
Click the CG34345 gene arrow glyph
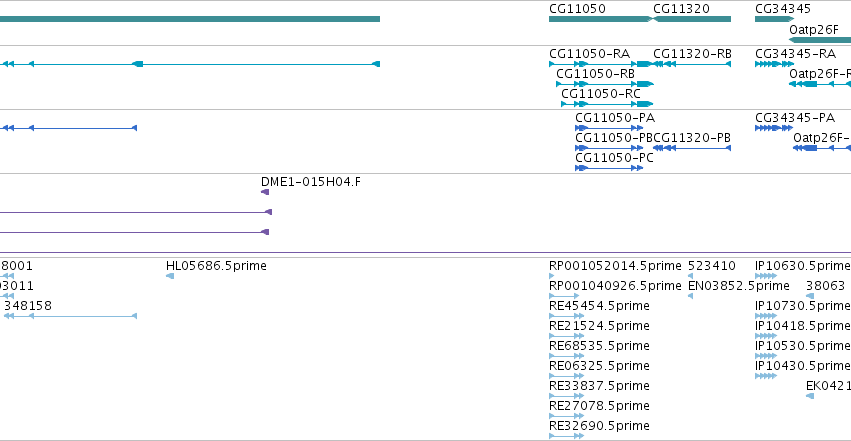tap(774, 19)
